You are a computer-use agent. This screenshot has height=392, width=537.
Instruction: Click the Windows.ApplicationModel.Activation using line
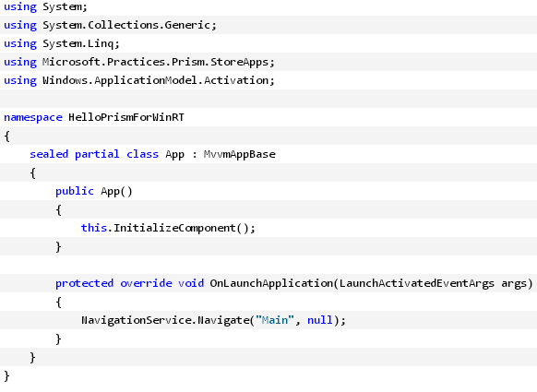tap(139, 81)
